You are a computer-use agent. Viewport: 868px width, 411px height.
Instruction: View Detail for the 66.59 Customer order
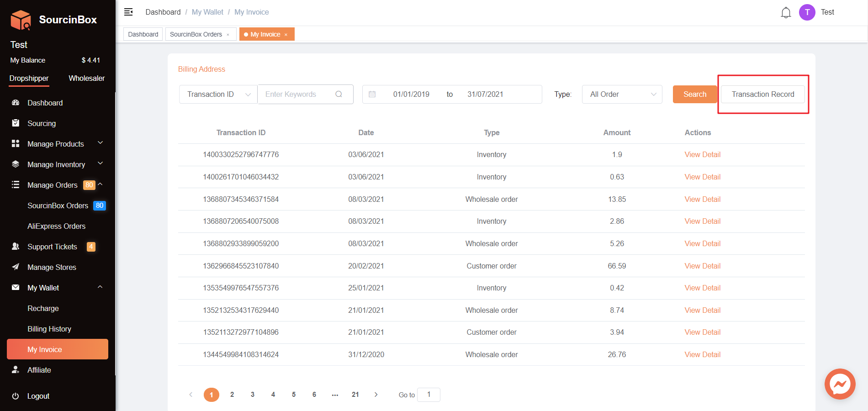702,266
